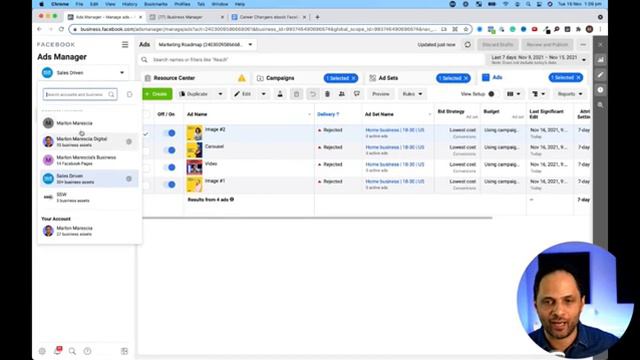Screen dimensions: 640x360
Task: Check the Video row checkbox
Action: [146, 168]
